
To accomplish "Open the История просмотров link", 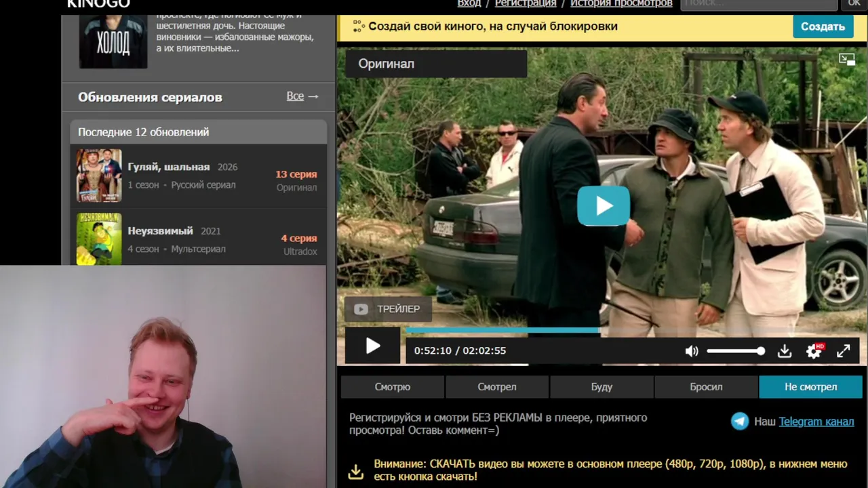I will 621,3.
